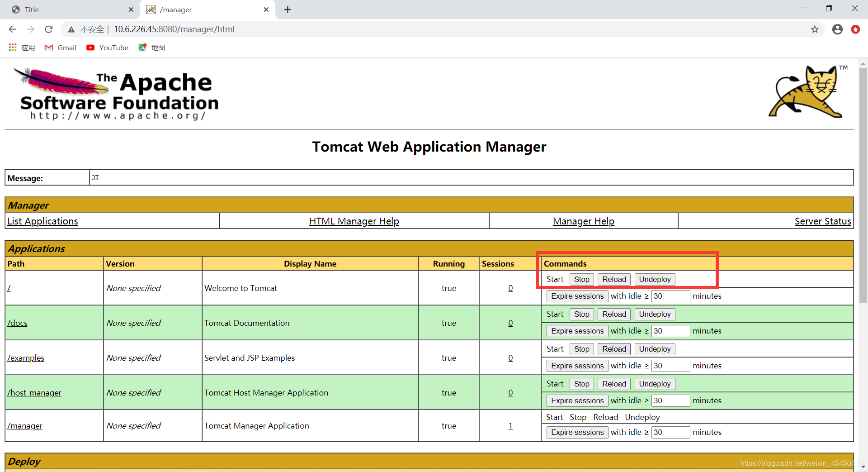Viewport: 868px width, 472px height.
Task: Open a new browser tab
Action: coord(288,10)
